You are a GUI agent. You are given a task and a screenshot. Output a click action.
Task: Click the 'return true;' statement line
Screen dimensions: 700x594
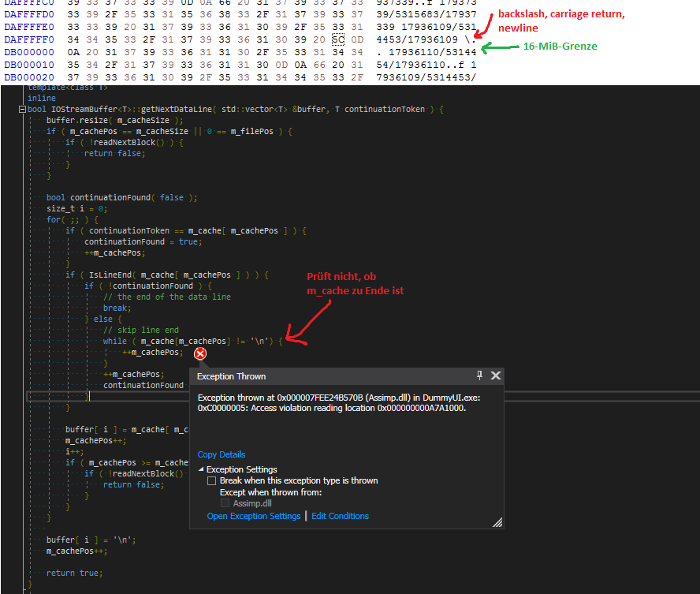pyautogui.click(x=74, y=573)
